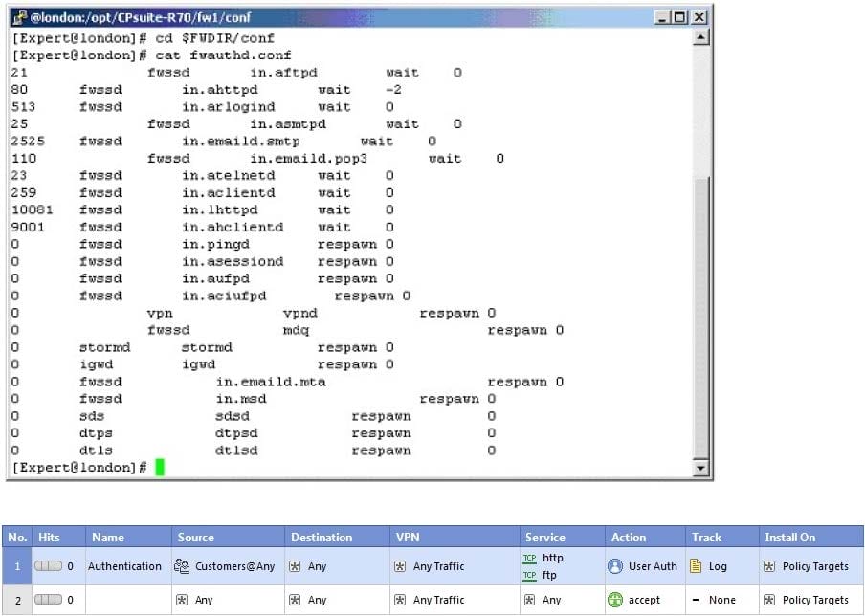Click the No. column header

click(17, 538)
